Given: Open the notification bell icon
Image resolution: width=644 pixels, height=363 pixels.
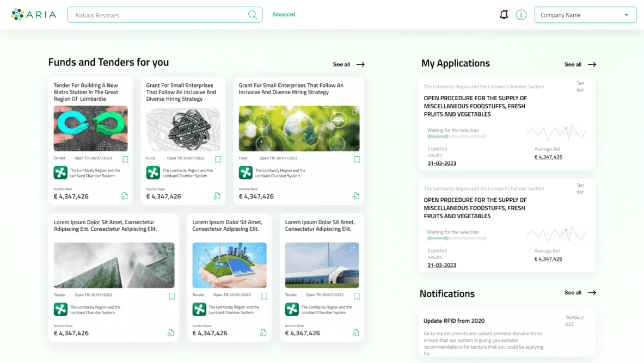Looking at the screenshot, I should 504,15.
